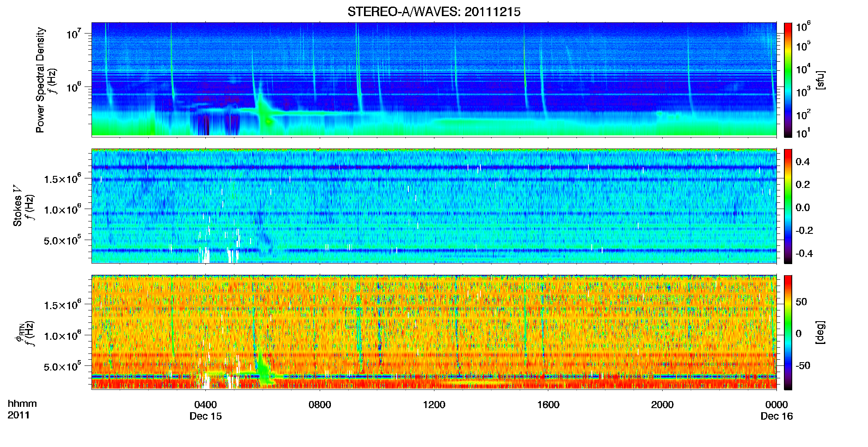Screen dimensions: 868x447
Task: Click the Stokes V spectrogram panel
Action: (434, 206)
